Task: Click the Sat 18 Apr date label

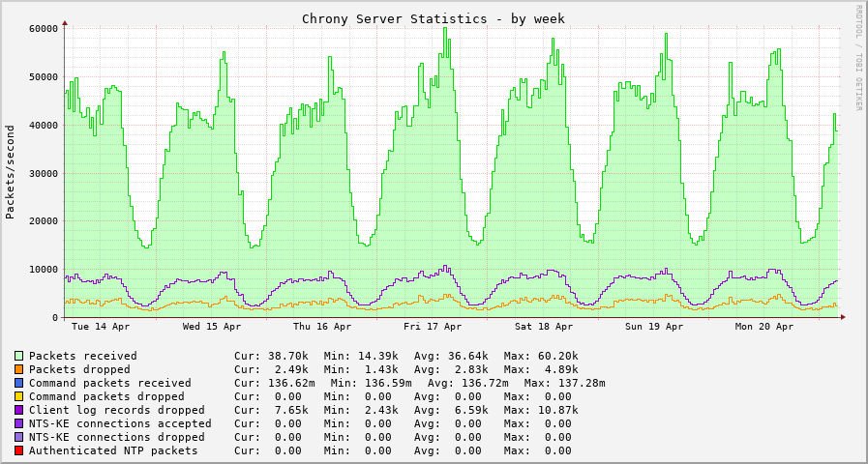Action: coord(544,327)
